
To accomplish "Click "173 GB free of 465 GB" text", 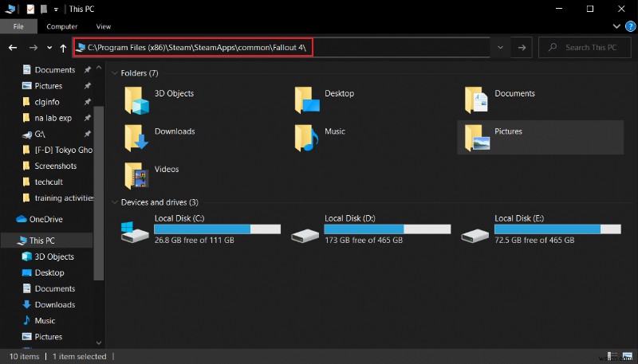I will coord(364,240).
